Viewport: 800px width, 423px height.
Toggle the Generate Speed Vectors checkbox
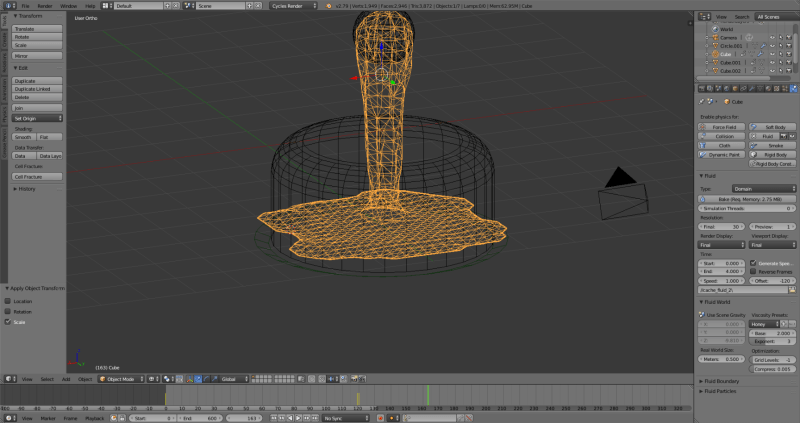753,263
